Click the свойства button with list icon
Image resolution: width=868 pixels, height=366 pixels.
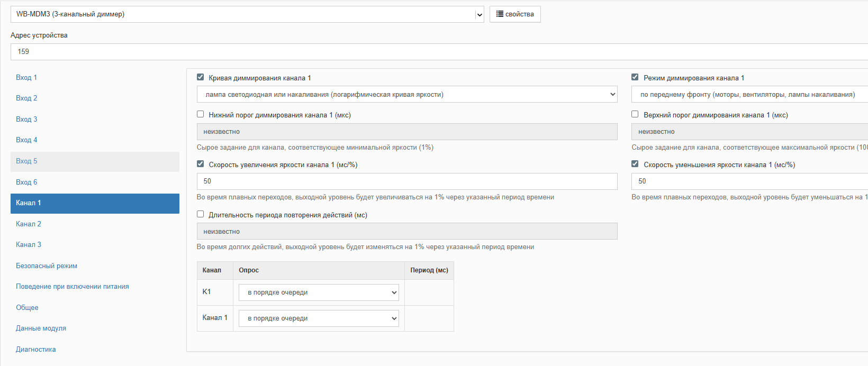[514, 14]
